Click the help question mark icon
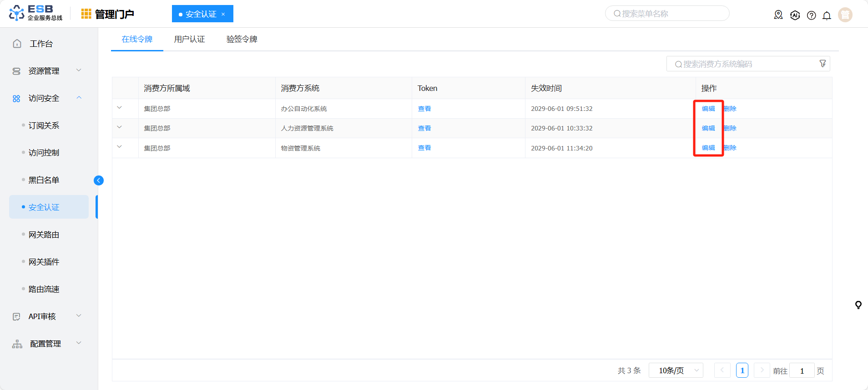This screenshot has height=390, width=868. pos(811,15)
